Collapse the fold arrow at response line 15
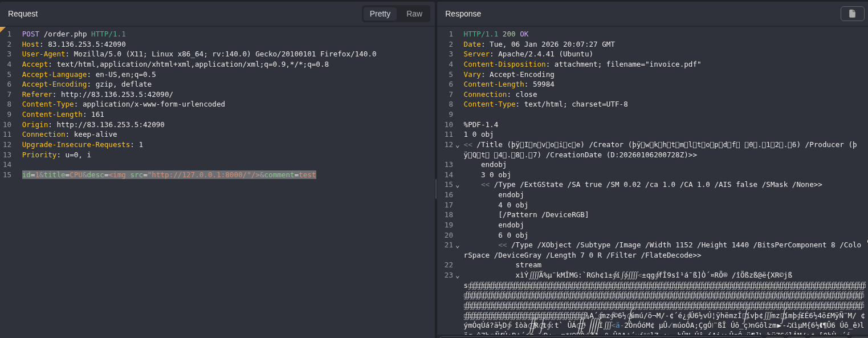The width and height of the screenshot is (868, 338). [457, 185]
